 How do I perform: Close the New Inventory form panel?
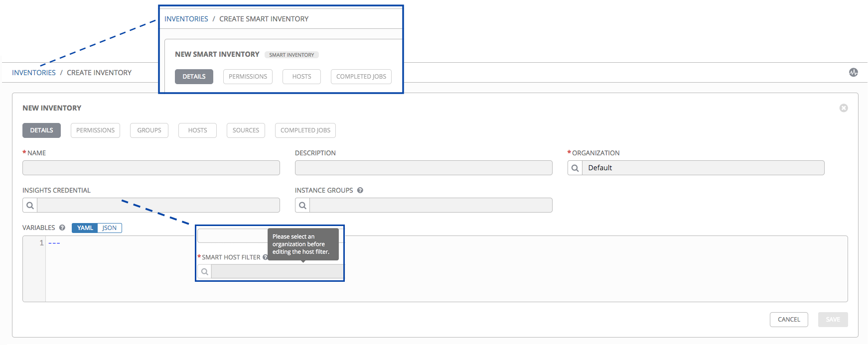(844, 108)
